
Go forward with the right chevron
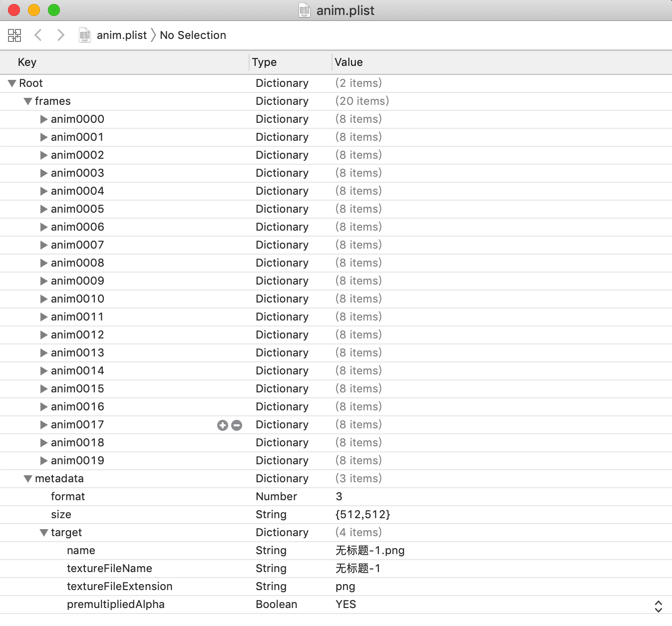(61, 35)
